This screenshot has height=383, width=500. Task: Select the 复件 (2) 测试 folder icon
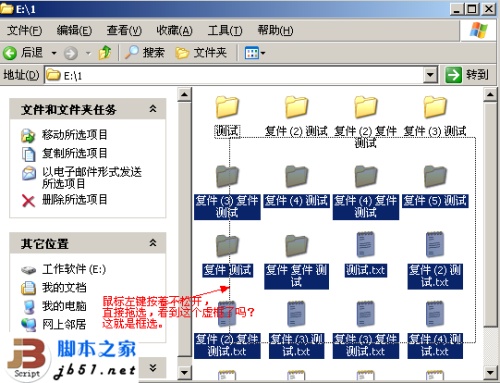[296, 107]
